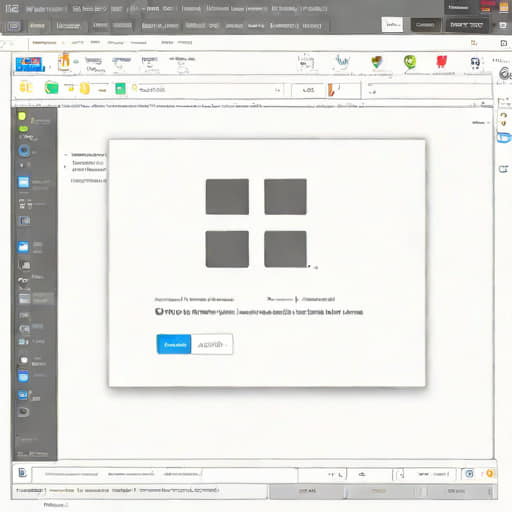Click the multicolored shield icon in the ribbon
This screenshot has width=512, height=512.
coord(377,62)
